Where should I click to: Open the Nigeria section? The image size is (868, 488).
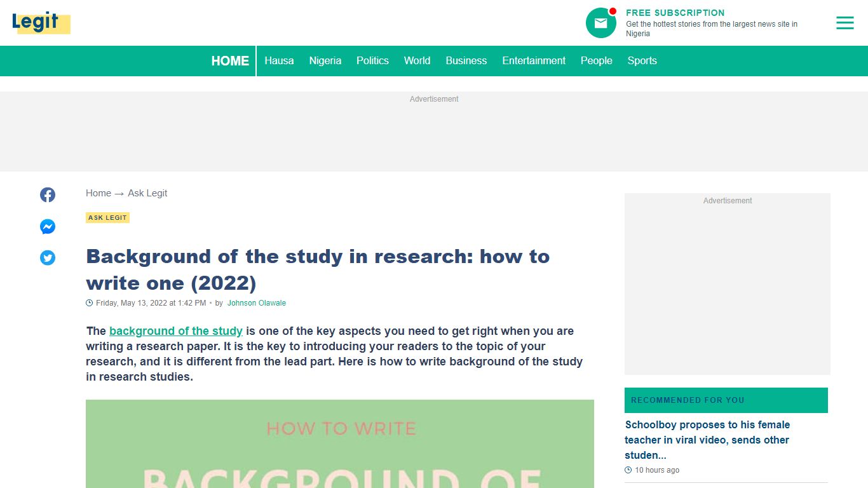tap(325, 61)
